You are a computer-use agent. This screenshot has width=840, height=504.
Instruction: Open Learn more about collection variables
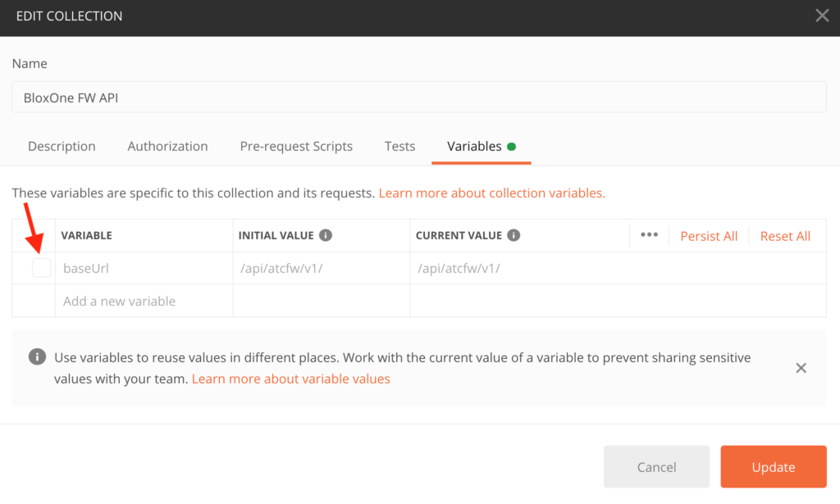[491, 193]
